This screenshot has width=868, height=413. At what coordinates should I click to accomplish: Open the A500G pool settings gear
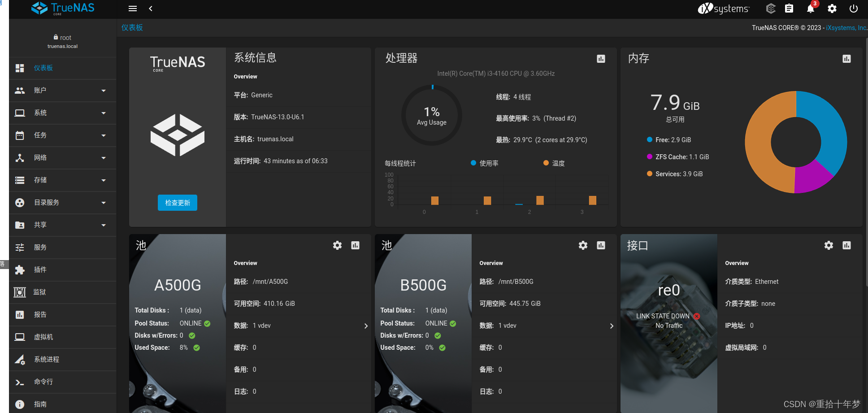[x=337, y=245]
